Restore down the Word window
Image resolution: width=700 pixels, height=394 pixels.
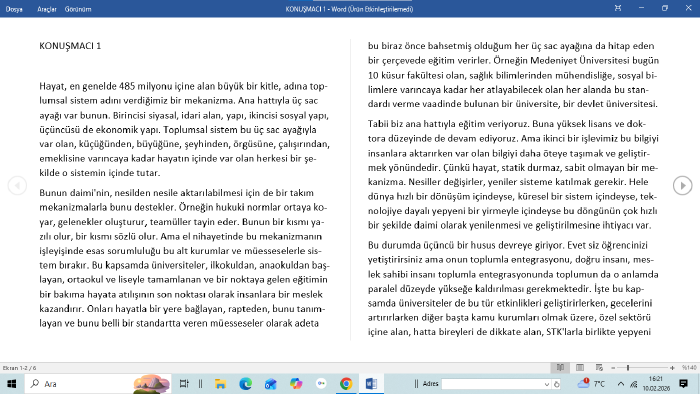(665, 8)
